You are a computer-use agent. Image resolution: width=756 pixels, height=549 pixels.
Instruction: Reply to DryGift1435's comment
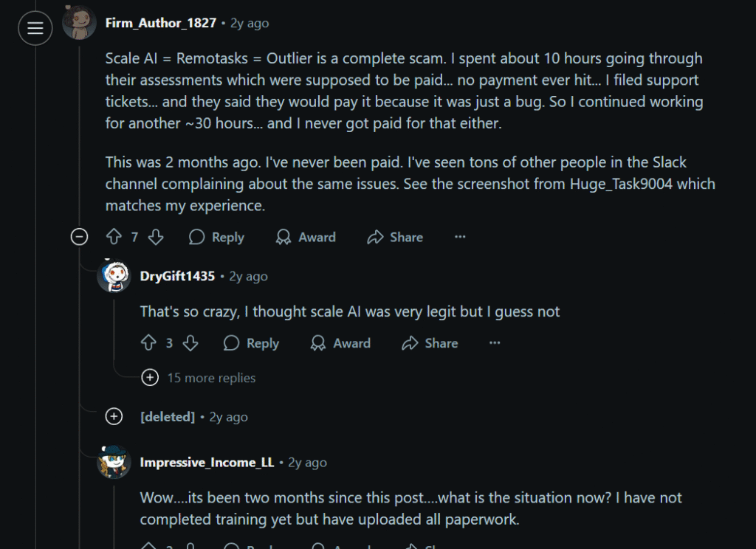pos(251,343)
